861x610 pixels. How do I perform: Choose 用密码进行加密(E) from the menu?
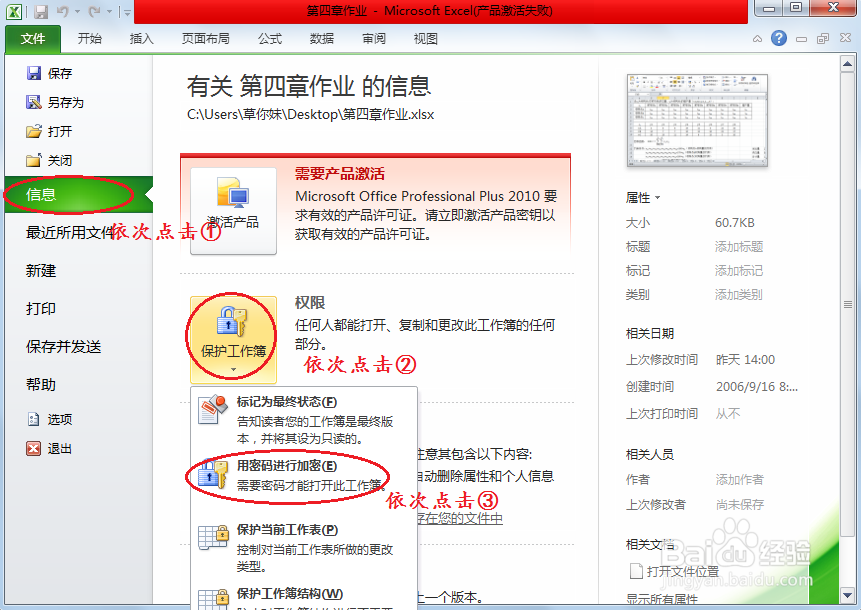[x=304, y=475]
